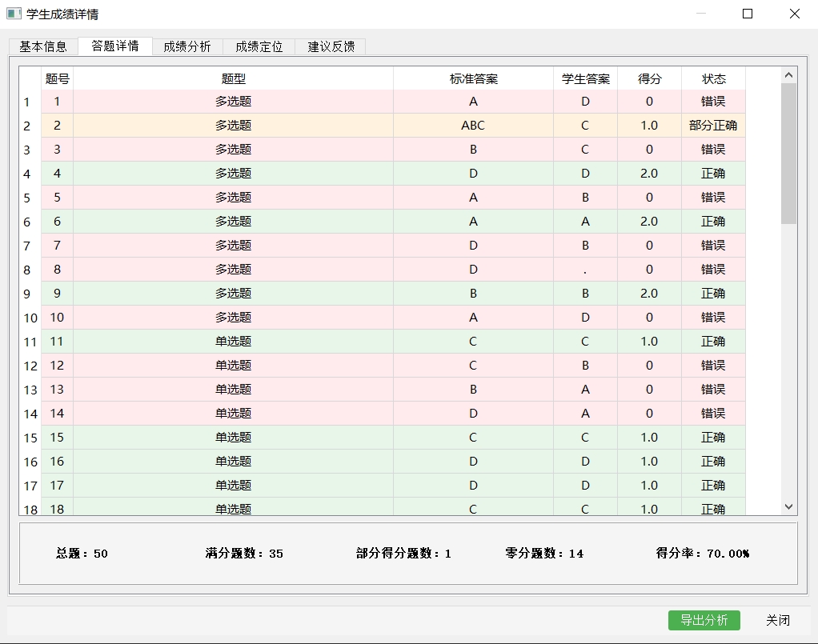Viewport: 818px width, 644px height.
Task: Click scrollbar down arrow in table
Action: pyautogui.click(x=788, y=506)
